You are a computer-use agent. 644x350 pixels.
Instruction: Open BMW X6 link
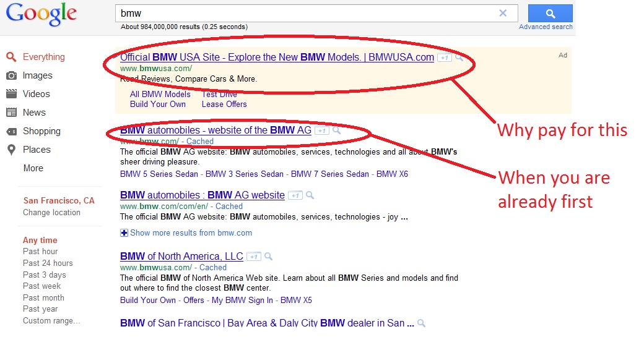pos(392,174)
